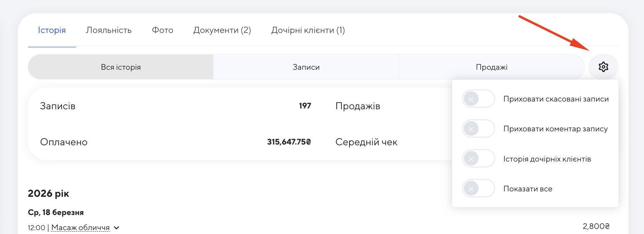Turn on the Історія дочірніх клієнтів switch
Viewport: 644px width, 234px height.
coord(478,159)
